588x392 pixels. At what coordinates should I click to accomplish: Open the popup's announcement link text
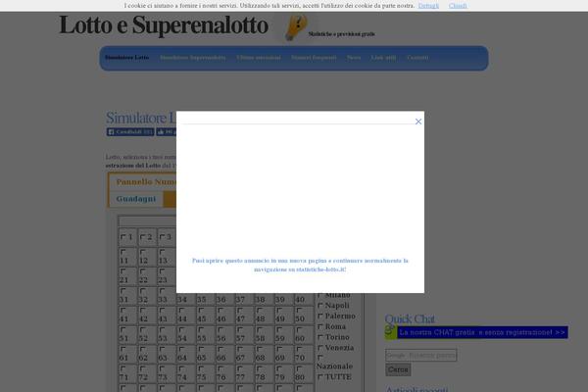click(300, 265)
